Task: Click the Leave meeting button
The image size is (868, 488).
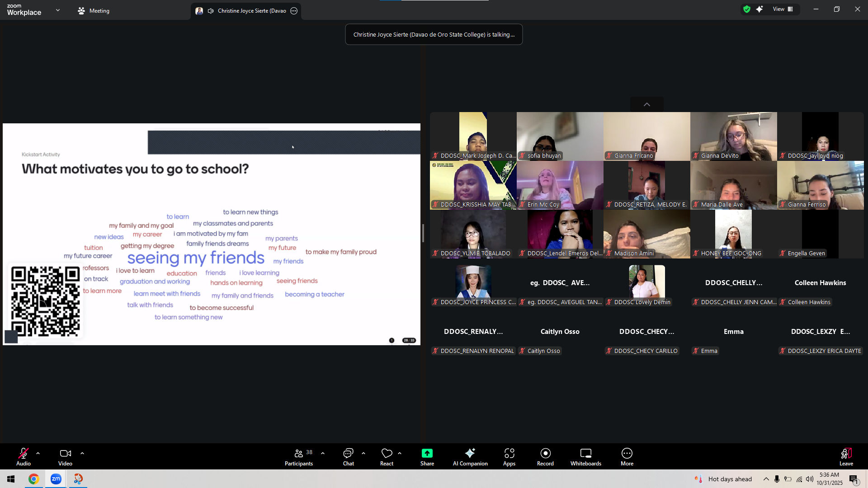Action: [x=846, y=456]
